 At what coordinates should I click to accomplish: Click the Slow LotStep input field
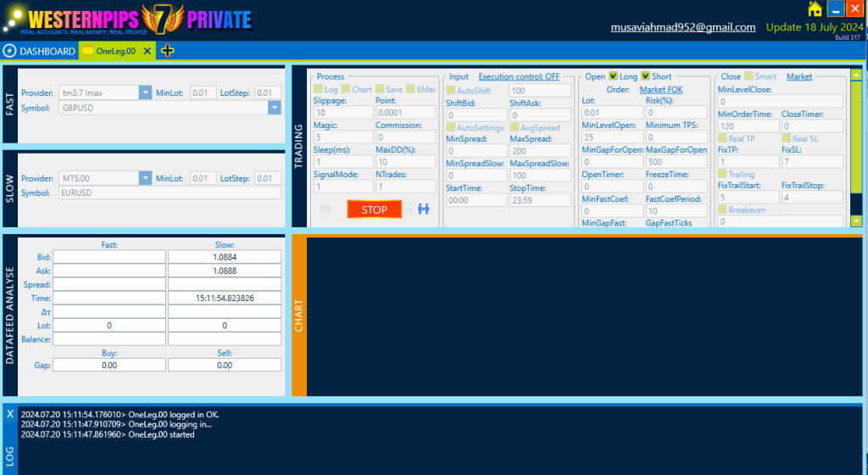point(267,178)
